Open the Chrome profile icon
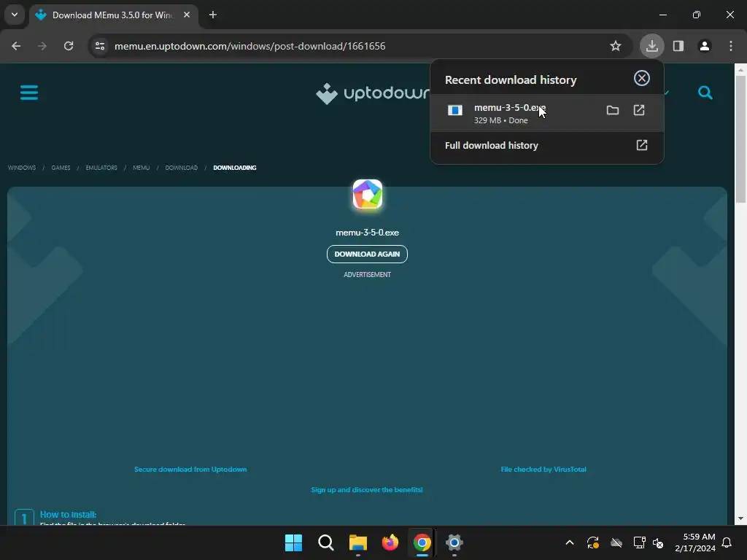This screenshot has width=747, height=560. (704, 46)
